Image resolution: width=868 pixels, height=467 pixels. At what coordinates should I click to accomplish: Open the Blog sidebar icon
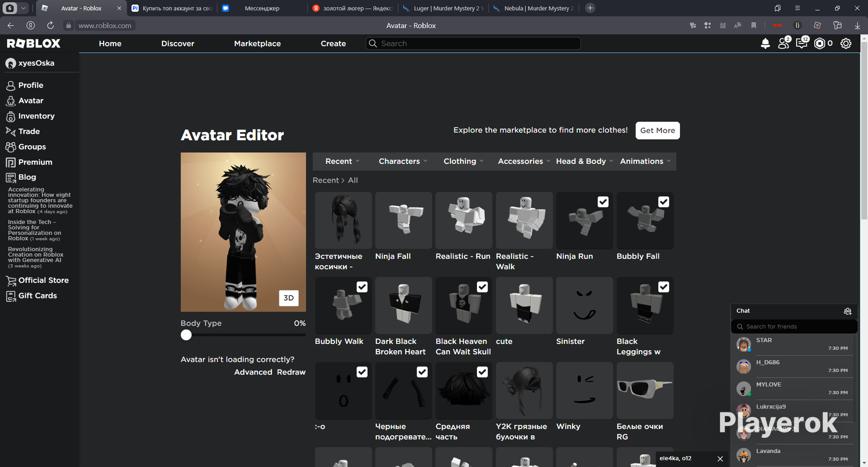click(10, 177)
